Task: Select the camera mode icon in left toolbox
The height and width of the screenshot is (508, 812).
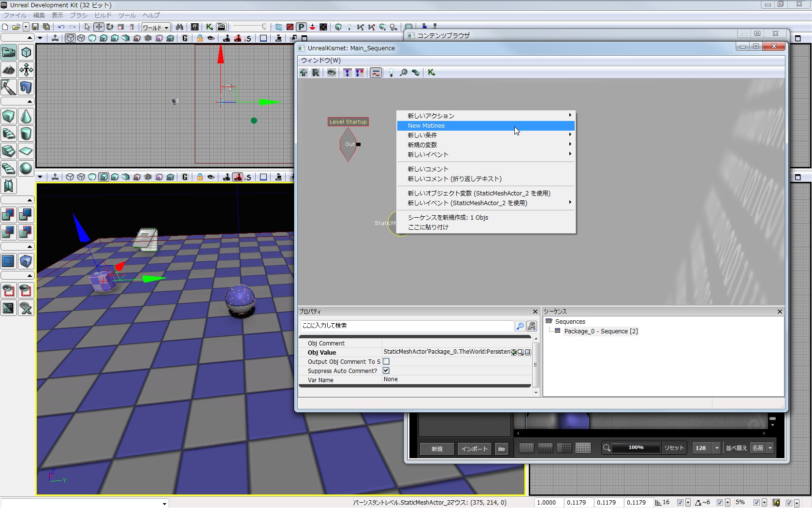Action: pos(9,52)
